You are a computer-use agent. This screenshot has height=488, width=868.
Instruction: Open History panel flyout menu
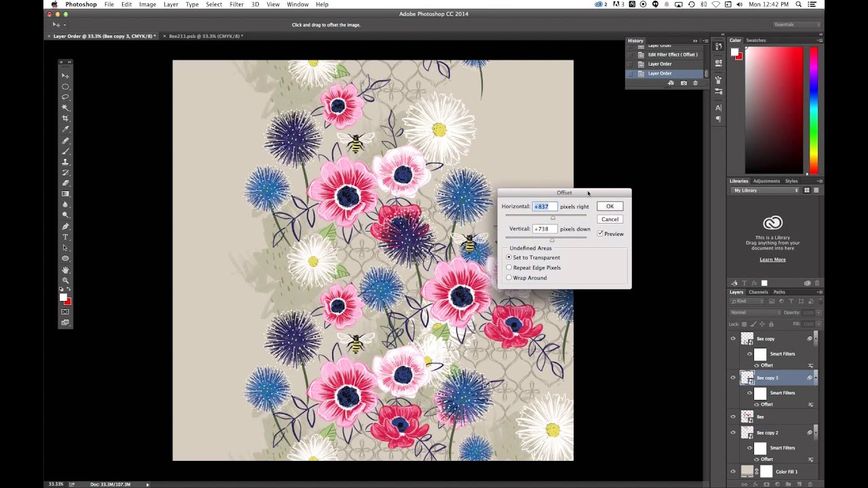705,41
